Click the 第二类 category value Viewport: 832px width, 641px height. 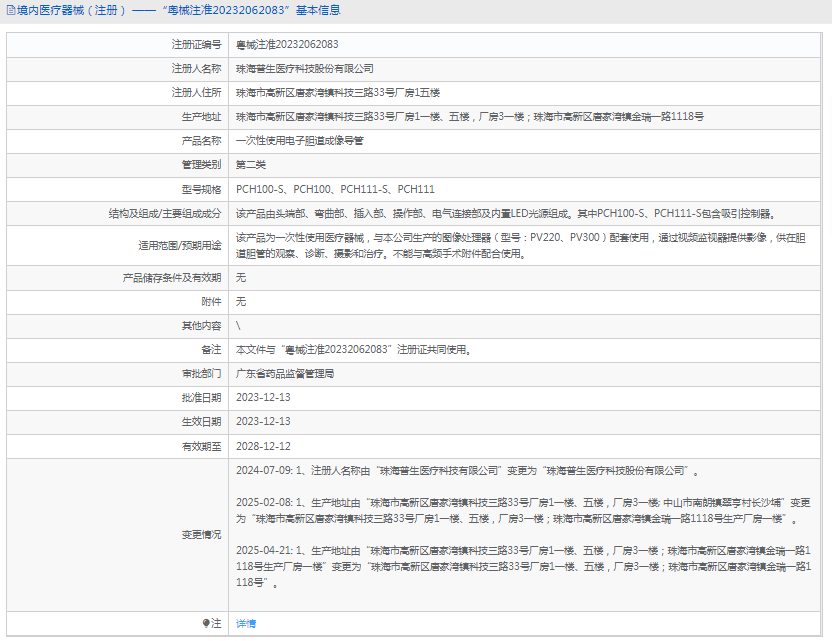[251, 165]
